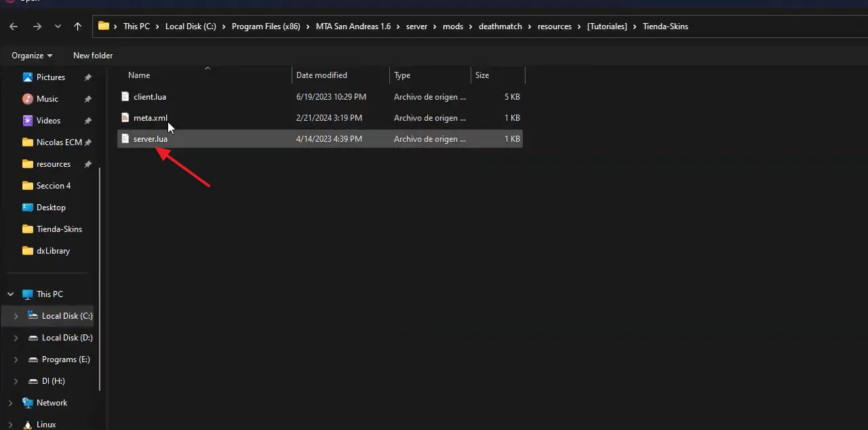The height and width of the screenshot is (430, 868).
Task: Open the recent locations dropdown chevron
Action: click(58, 26)
